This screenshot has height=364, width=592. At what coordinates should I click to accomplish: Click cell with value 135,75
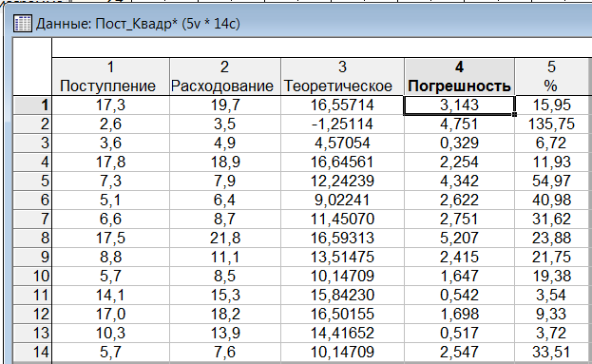click(x=551, y=125)
